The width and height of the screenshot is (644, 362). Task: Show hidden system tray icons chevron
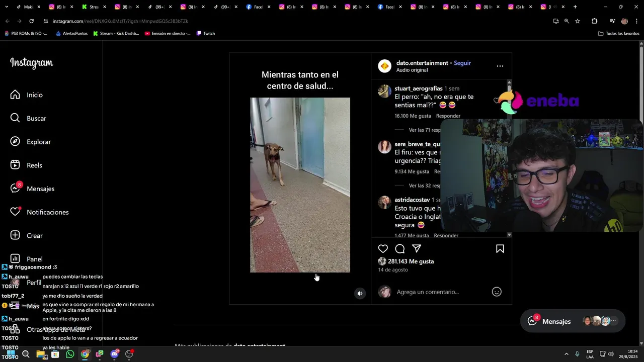[566, 354]
